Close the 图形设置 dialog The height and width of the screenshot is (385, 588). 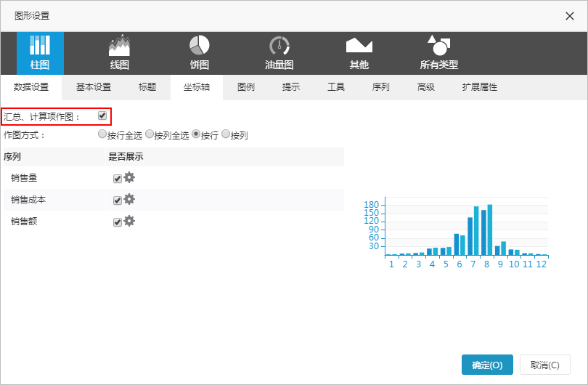[x=570, y=16]
